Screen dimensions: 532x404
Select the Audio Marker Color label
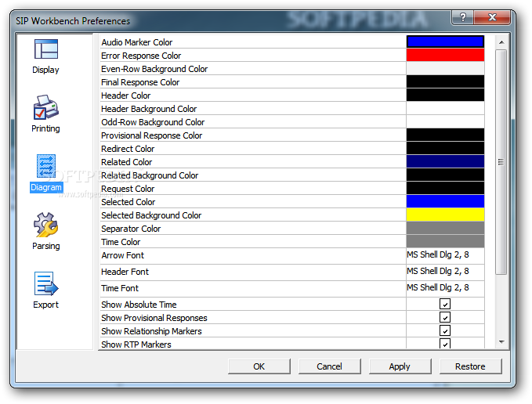[137, 42]
